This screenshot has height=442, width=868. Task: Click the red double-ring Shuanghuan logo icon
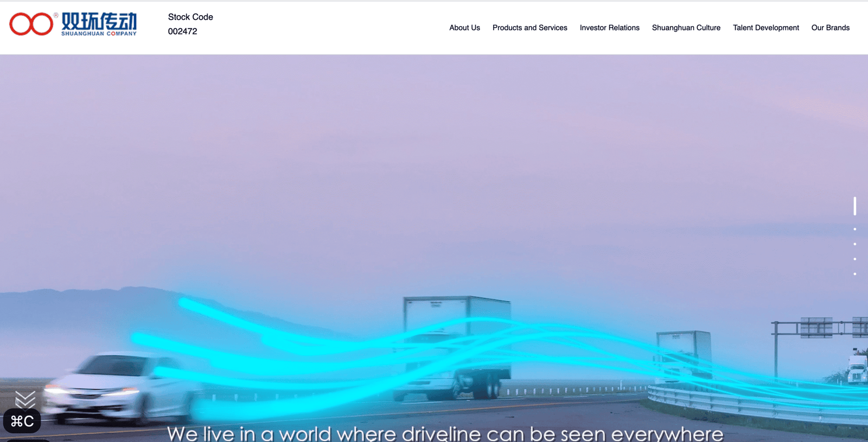tap(31, 24)
